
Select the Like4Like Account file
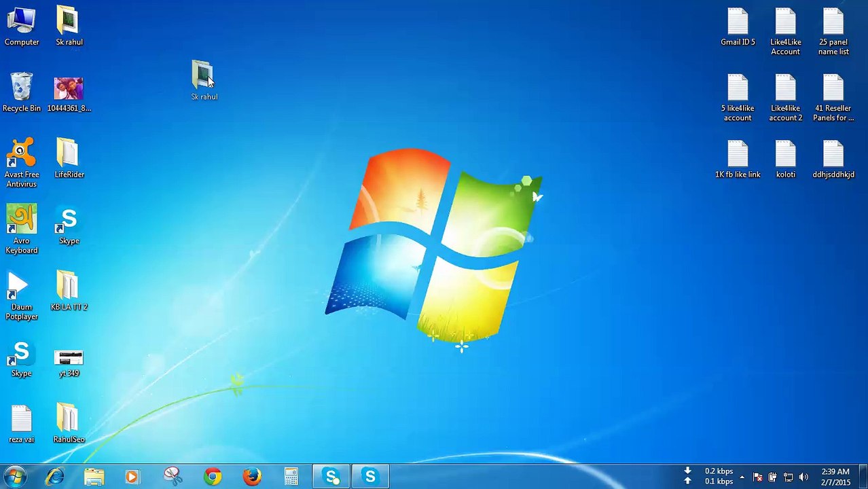pos(785,32)
